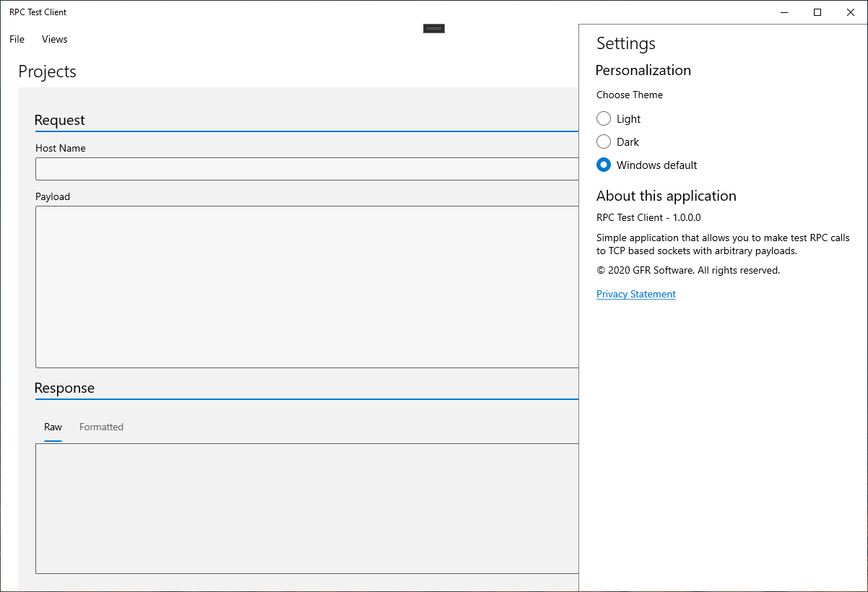868x592 pixels.
Task: Select the Light theme option
Action: click(604, 118)
